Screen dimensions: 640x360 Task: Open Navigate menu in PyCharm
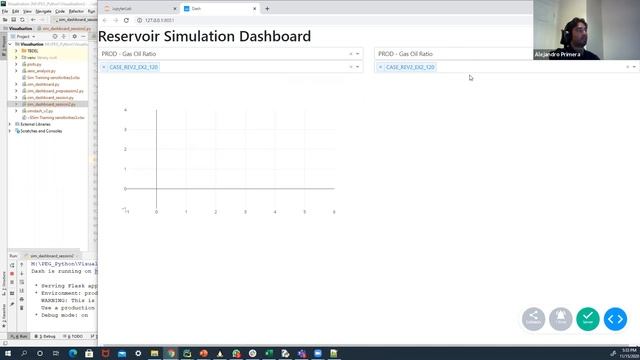coord(43,11)
